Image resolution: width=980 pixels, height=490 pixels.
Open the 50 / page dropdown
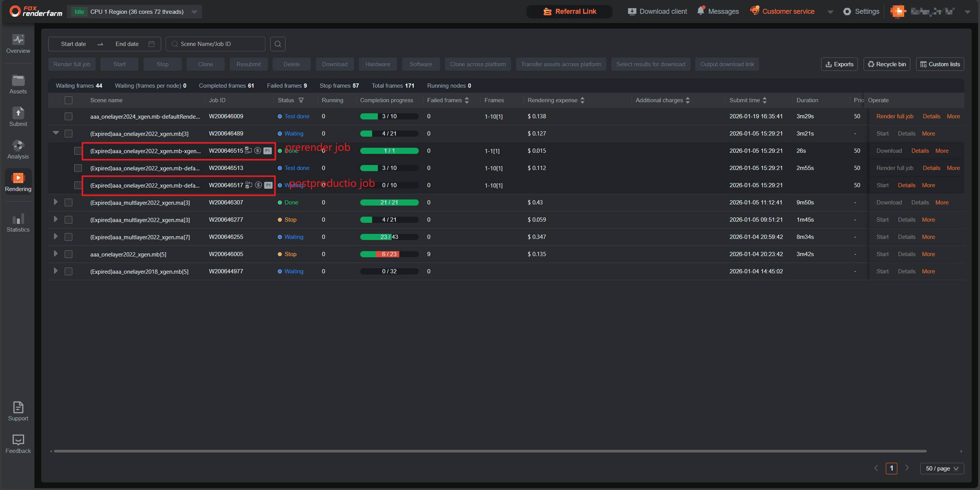click(x=942, y=469)
